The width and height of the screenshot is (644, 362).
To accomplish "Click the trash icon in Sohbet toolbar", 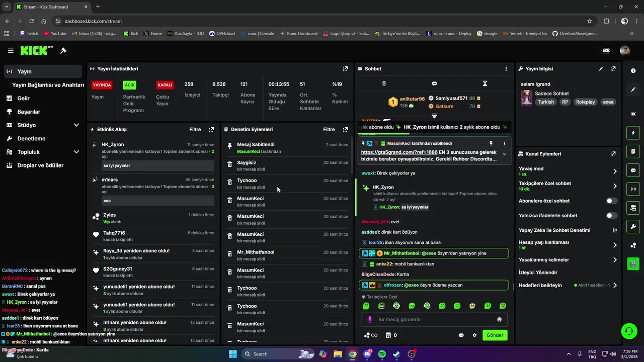I will coord(384,83).
